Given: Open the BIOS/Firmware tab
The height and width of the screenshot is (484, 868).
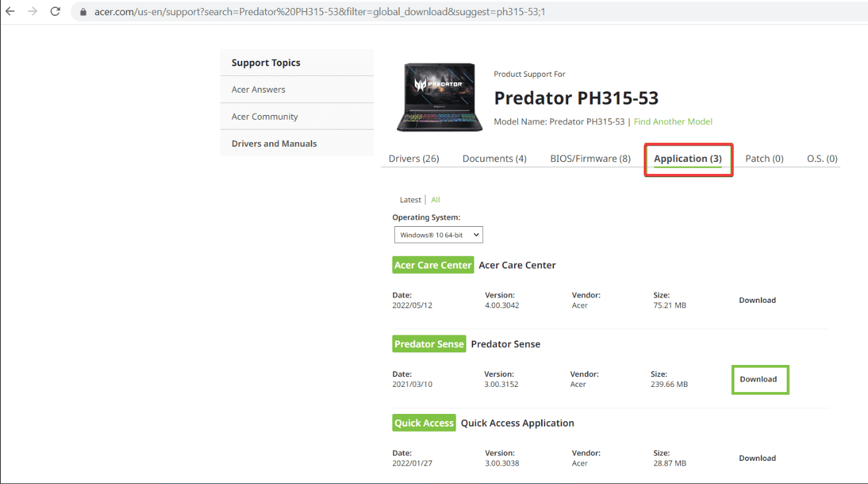Looking at the screenshot, I should tap(589, 158).
